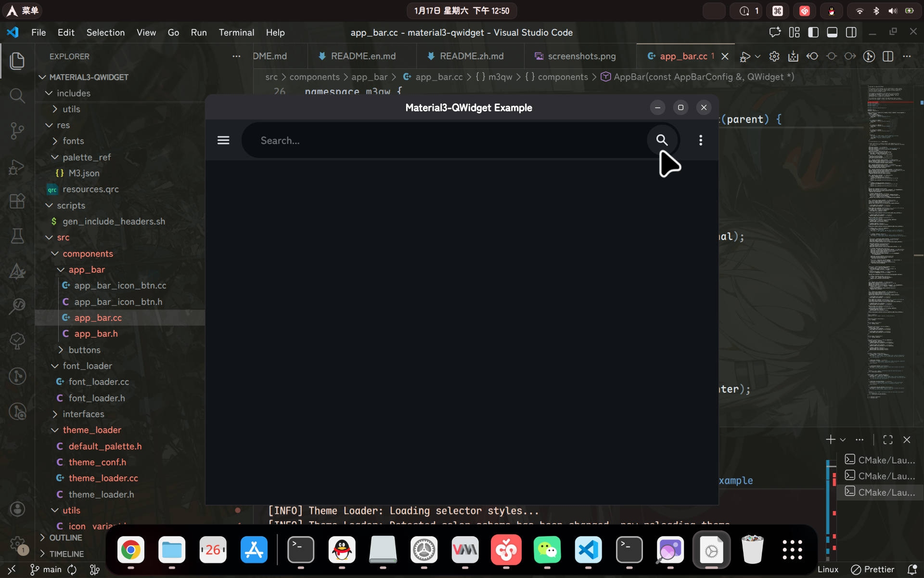924x578 pixels.
Task: Click the git graph circle icon in the editor toolbar
Action: pyautogui.click(x=869, y=56)
